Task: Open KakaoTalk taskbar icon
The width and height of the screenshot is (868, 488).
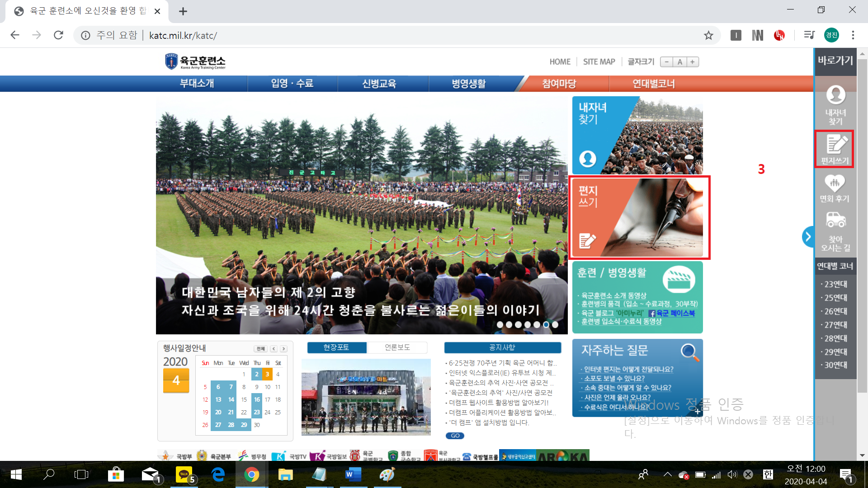Action: (184, 474)
